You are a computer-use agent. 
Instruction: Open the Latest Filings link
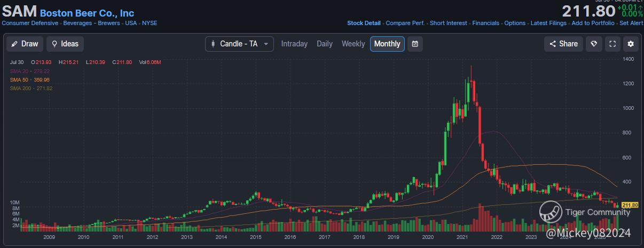click(548, 23)
